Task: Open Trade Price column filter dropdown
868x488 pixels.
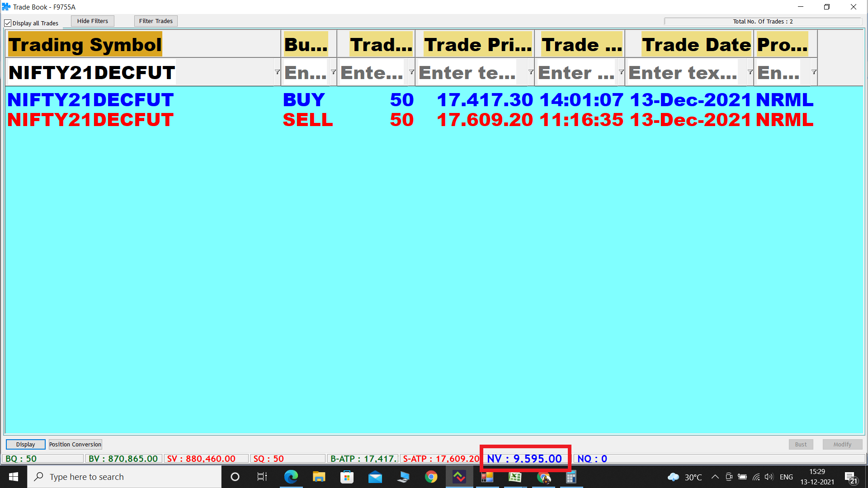Action: click(530, 72)
